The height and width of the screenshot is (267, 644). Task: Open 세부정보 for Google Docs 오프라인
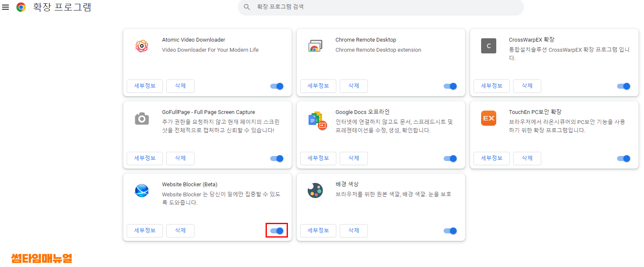(x=318, y=159)
